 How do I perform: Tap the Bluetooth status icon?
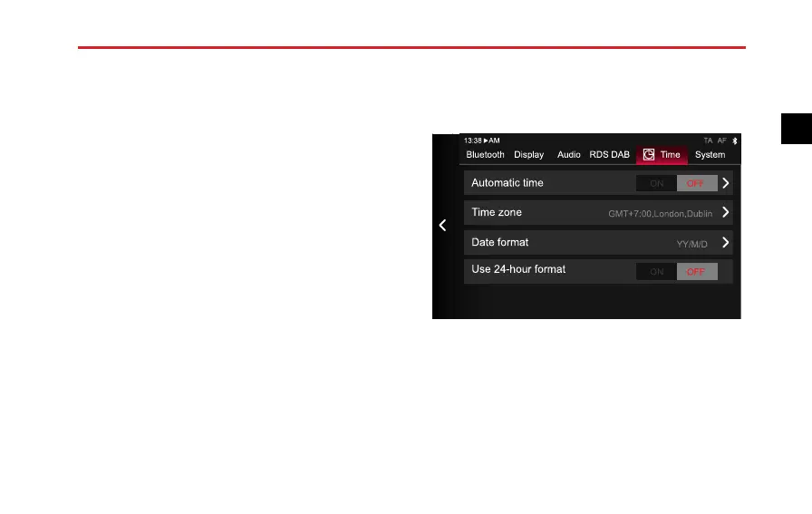pos(734,141)
